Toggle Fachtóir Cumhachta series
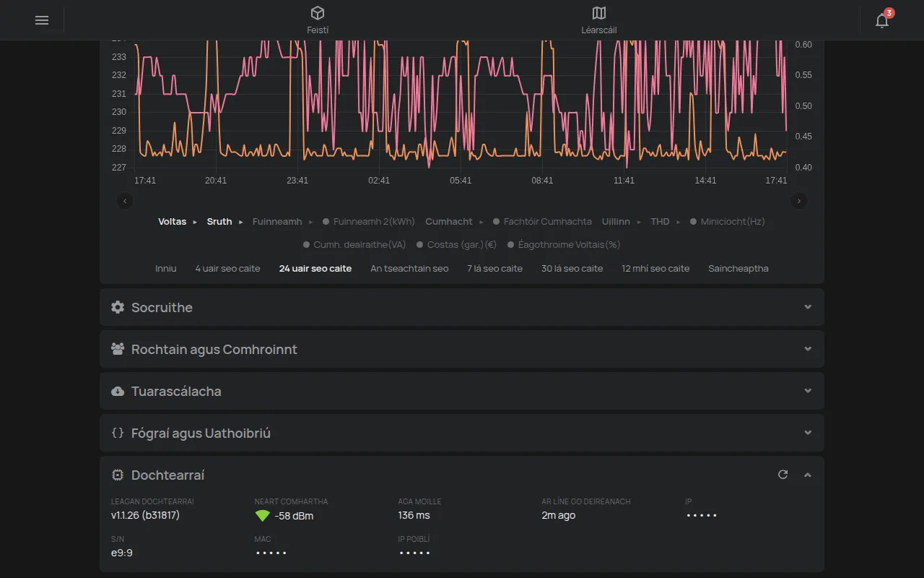Viewport: 924px width, 578px height. tap(542, 222)
